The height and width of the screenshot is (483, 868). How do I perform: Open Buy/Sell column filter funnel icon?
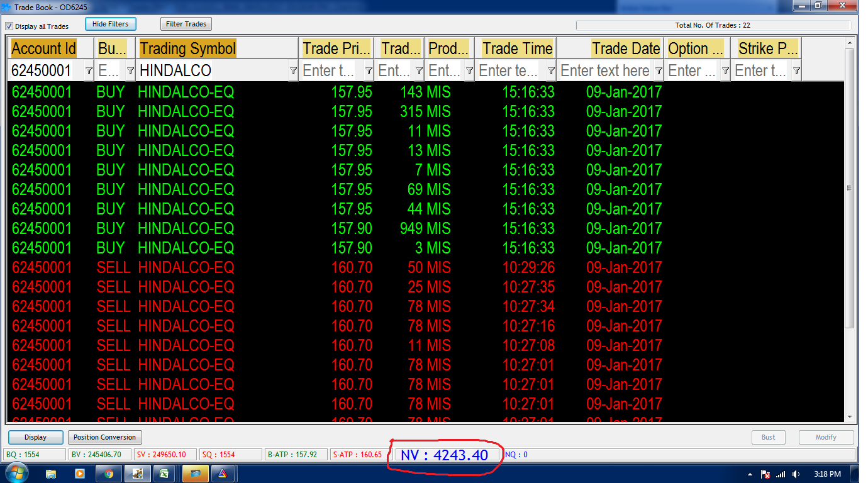point(130,70)
